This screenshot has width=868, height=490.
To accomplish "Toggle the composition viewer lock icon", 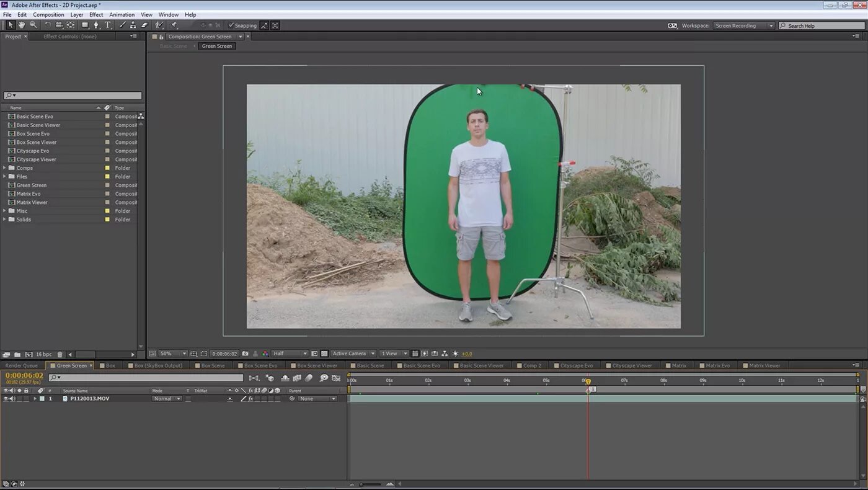I will coord(161,37).
